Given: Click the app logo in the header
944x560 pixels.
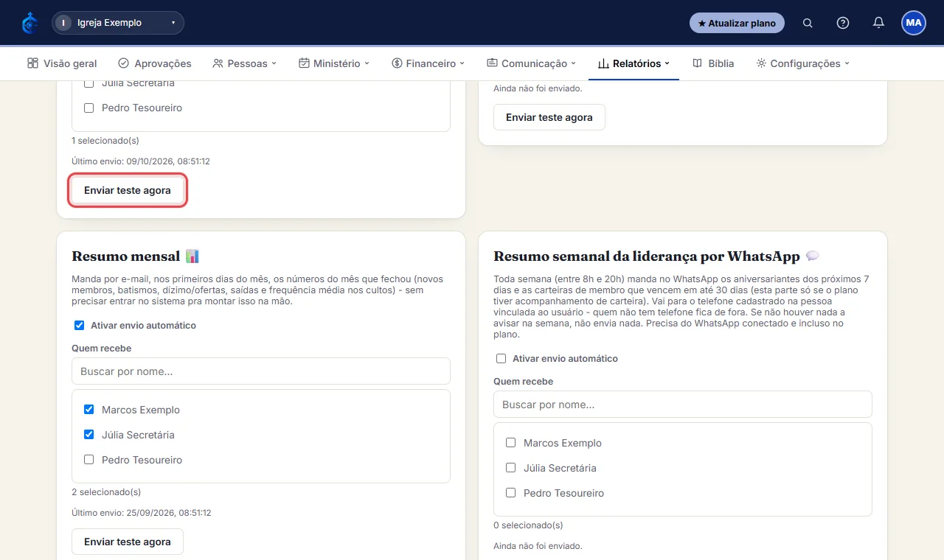Looking at the screenshot, I should point(29,23).
